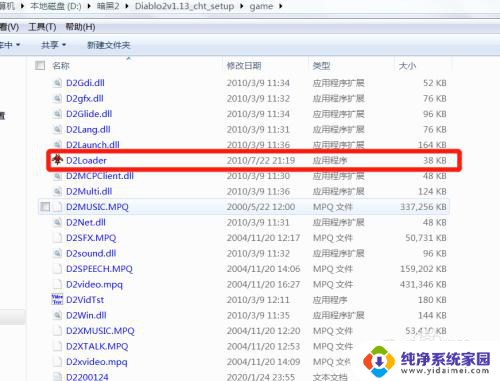Click the D2sound.dll file icon

tap(57, 254)
